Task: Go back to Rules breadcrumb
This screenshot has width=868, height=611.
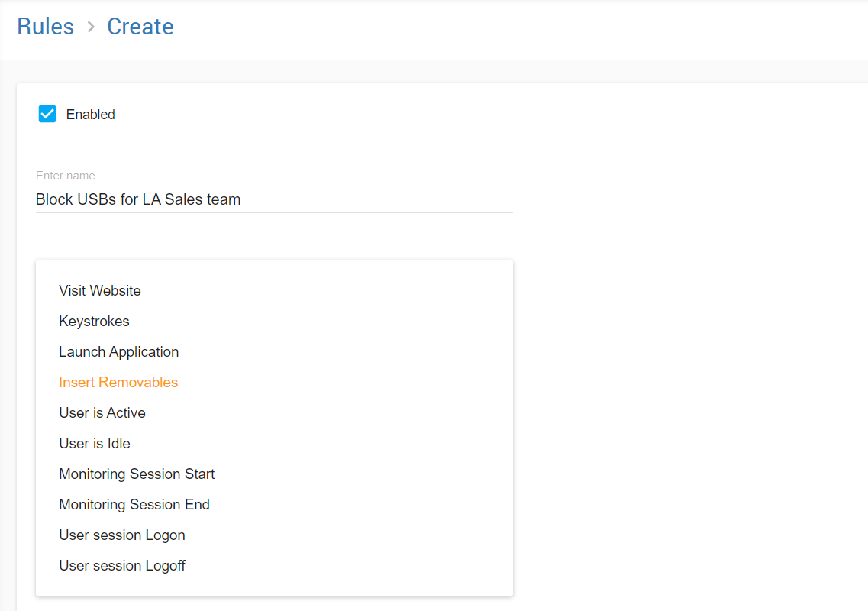Action: [46, 27]
